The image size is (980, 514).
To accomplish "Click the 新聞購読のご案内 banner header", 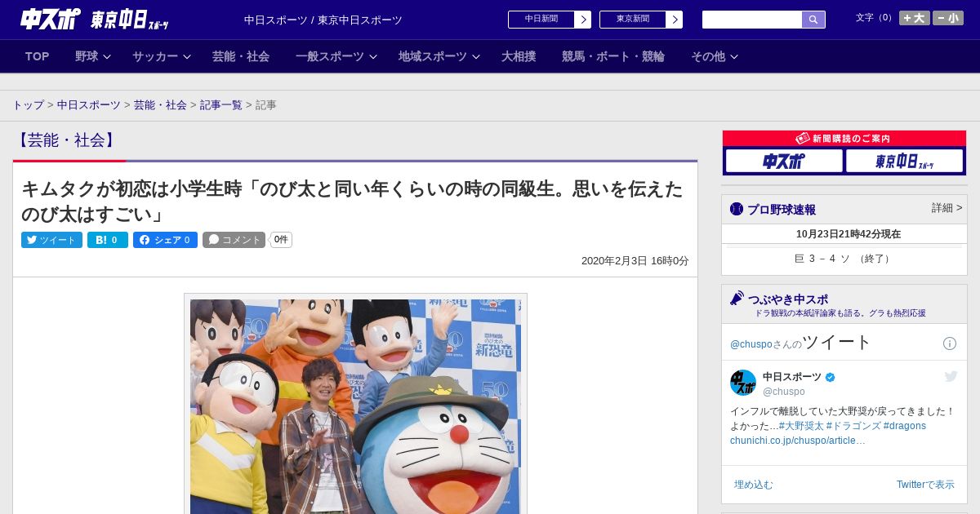I will 844,139.
